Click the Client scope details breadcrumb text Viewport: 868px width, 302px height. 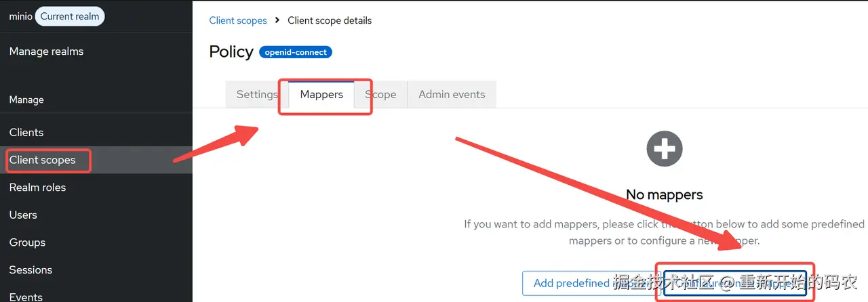click(x=330, y=20)
